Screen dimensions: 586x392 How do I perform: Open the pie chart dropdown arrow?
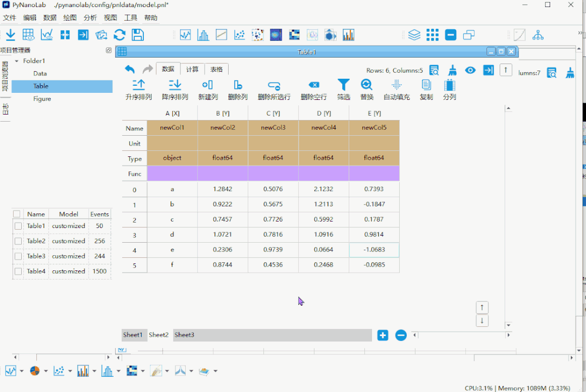click(46, 371)
